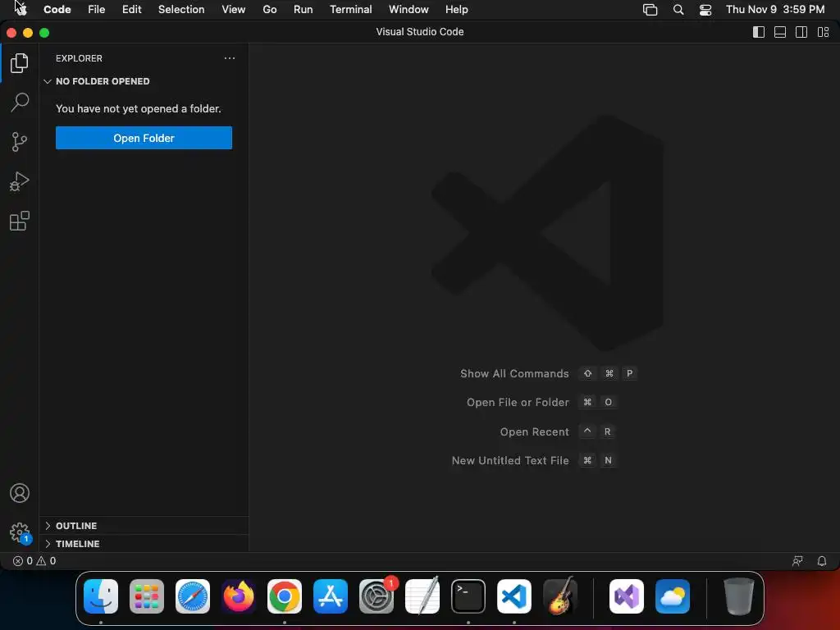Viewport: 840px width, 630px height.
Task: Click the Apple menu icon
Action: point(21,9)
